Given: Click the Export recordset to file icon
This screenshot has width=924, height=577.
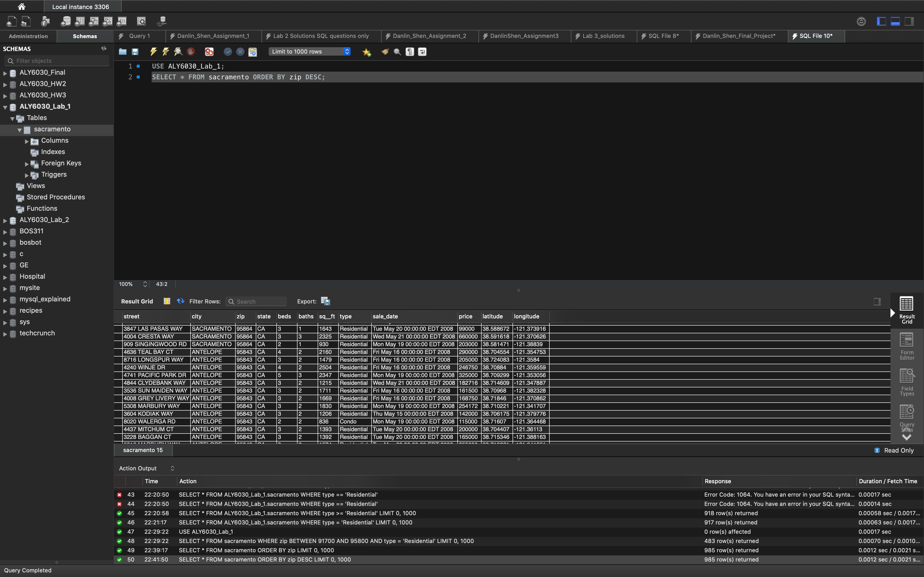Looking at the screenshot, I should coord(325,301).
